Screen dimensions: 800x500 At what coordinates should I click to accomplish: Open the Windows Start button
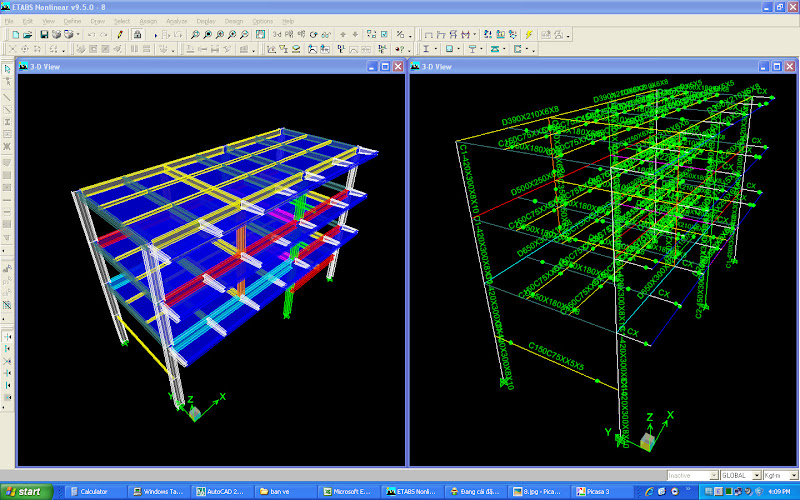(24, 492)
